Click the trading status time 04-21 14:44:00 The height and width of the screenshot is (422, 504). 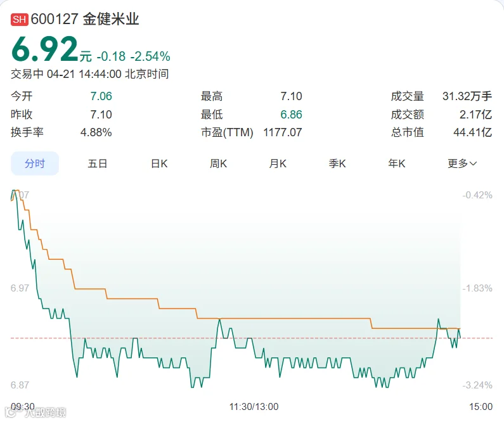(x=84, y=74)
